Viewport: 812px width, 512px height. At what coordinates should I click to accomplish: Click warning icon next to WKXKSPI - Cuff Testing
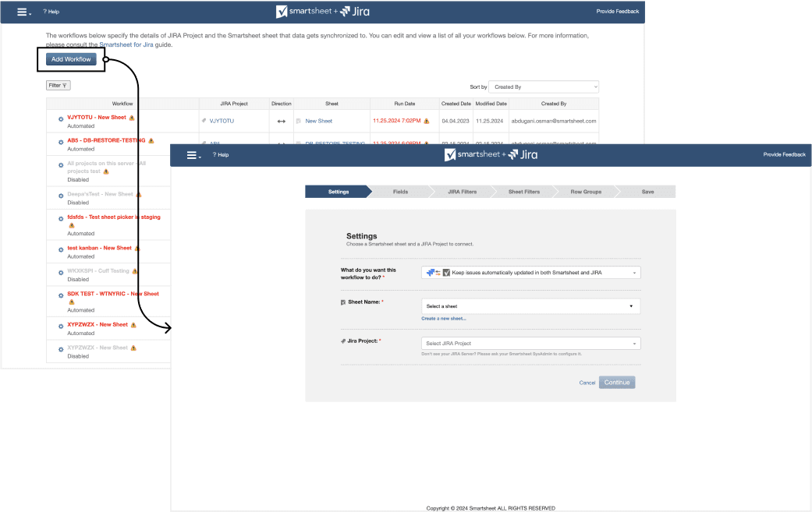pyautogui.click(x=135, y=271)
